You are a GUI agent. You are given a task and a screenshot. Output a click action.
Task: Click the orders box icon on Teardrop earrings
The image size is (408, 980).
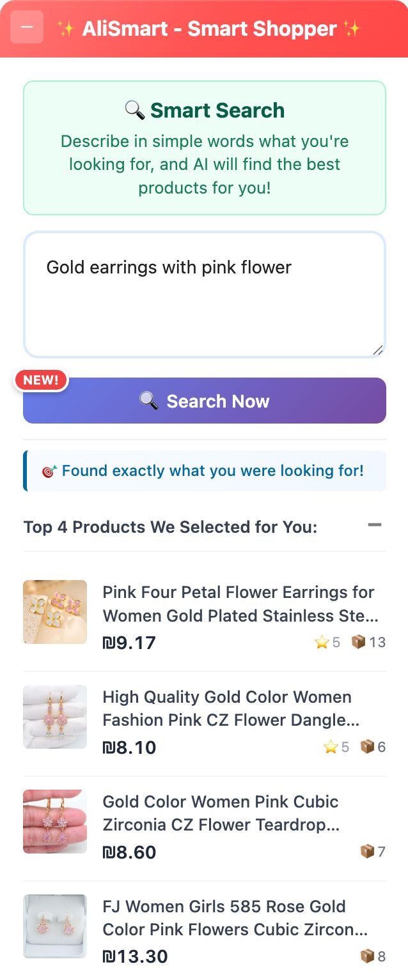(368, 852)
